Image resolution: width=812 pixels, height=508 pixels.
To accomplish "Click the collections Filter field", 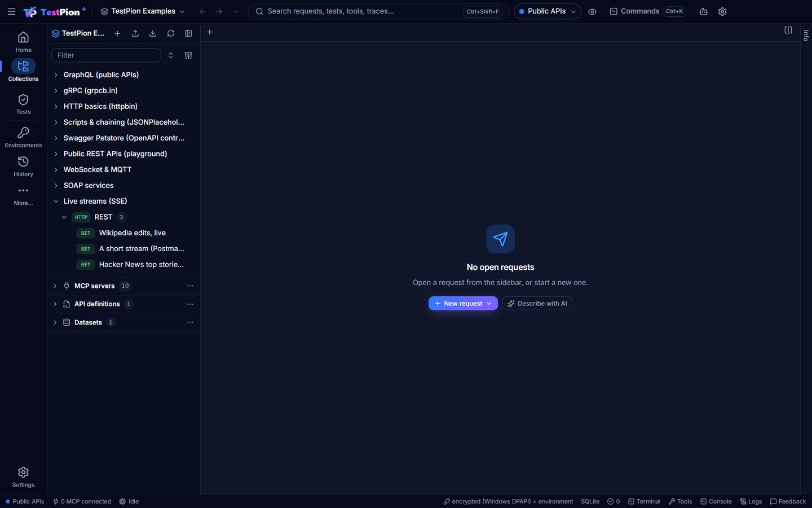I will pyautogui.click(x=106, y=55).
